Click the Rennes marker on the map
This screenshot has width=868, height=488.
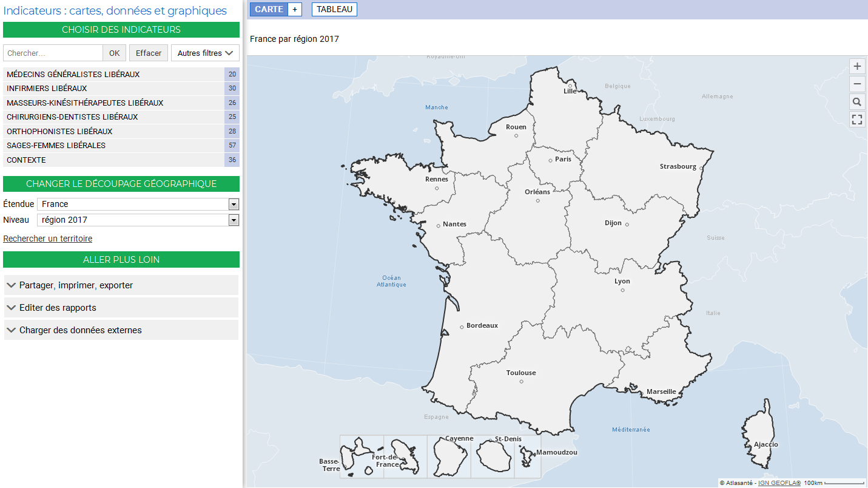[x=436, y=188]
